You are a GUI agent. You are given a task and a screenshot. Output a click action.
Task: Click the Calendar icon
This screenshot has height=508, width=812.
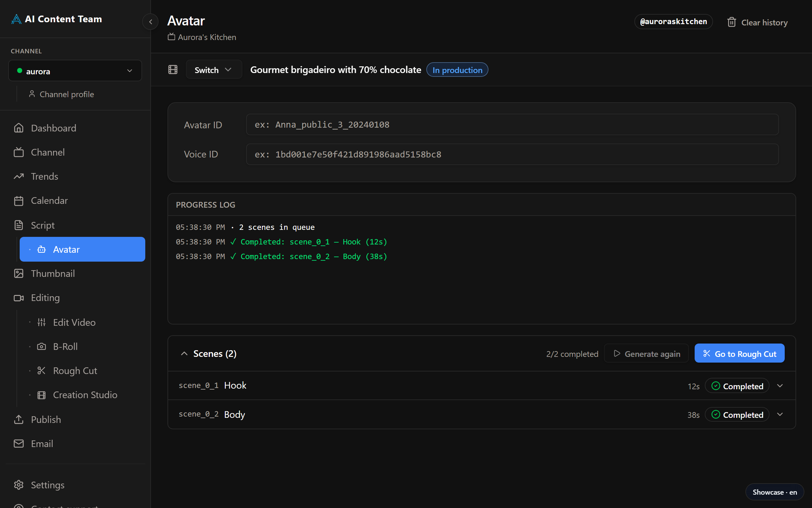coord(19,201)
